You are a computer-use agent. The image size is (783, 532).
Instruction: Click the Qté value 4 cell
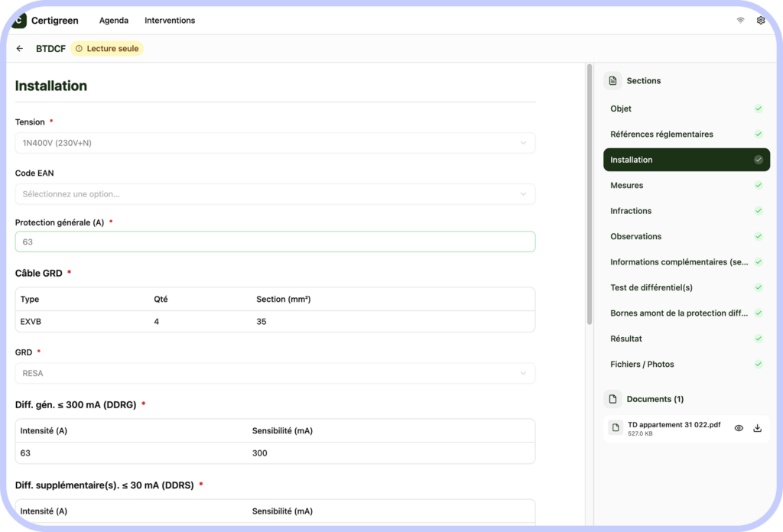156,322
